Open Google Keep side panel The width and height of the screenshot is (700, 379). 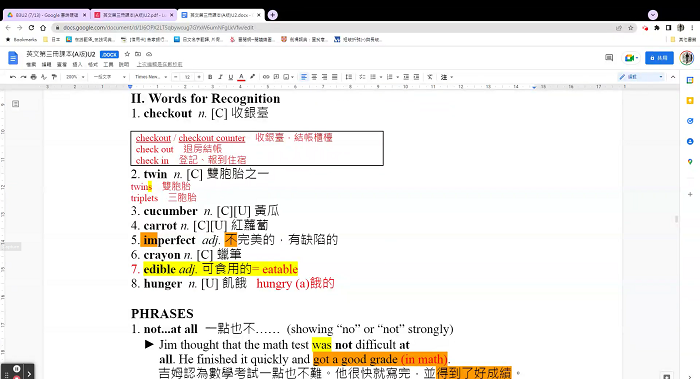(690, 100)
